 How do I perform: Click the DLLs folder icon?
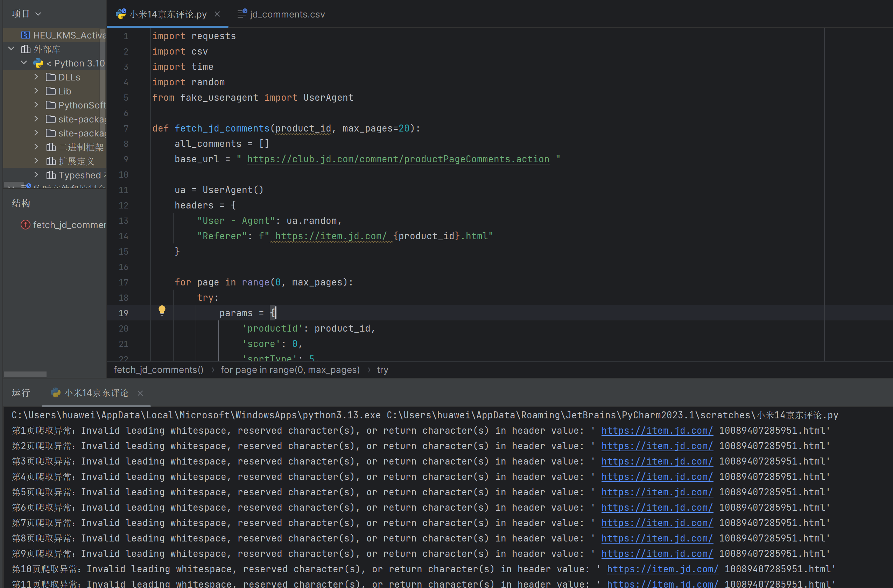pos(51,77)
